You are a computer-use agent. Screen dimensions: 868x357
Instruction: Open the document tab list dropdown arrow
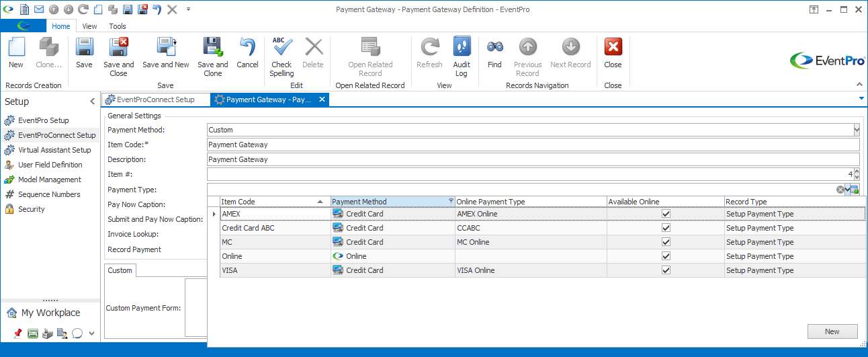(861, 99)
